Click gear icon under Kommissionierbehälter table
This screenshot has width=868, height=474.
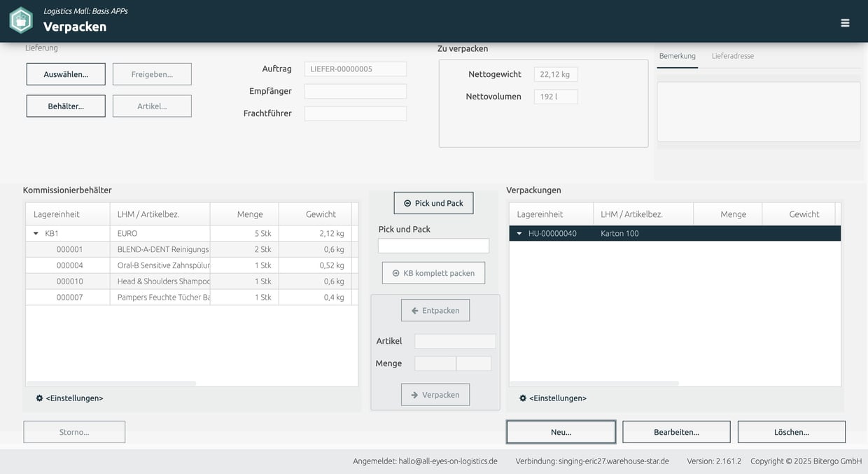[x=39, y=398]
